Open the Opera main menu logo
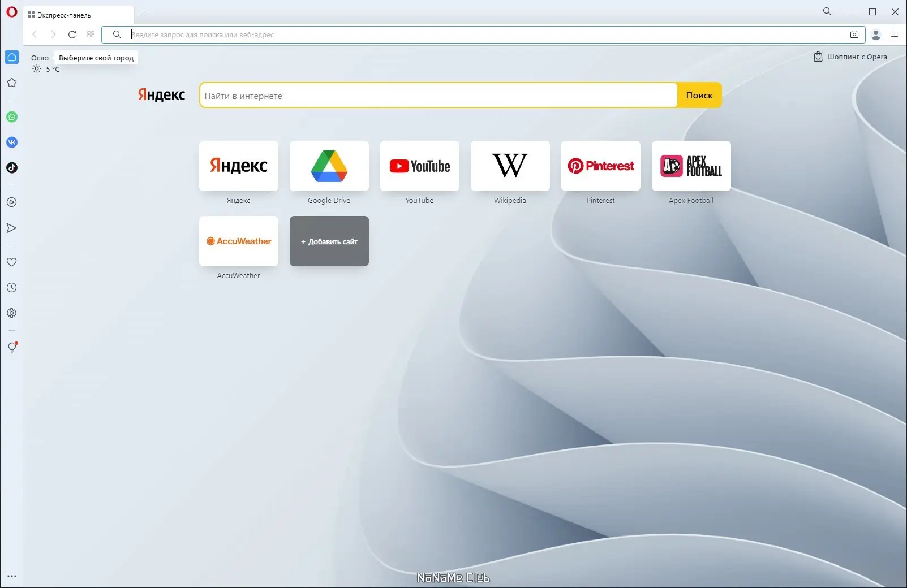The image size is (907, 588). tap(12, 12)
